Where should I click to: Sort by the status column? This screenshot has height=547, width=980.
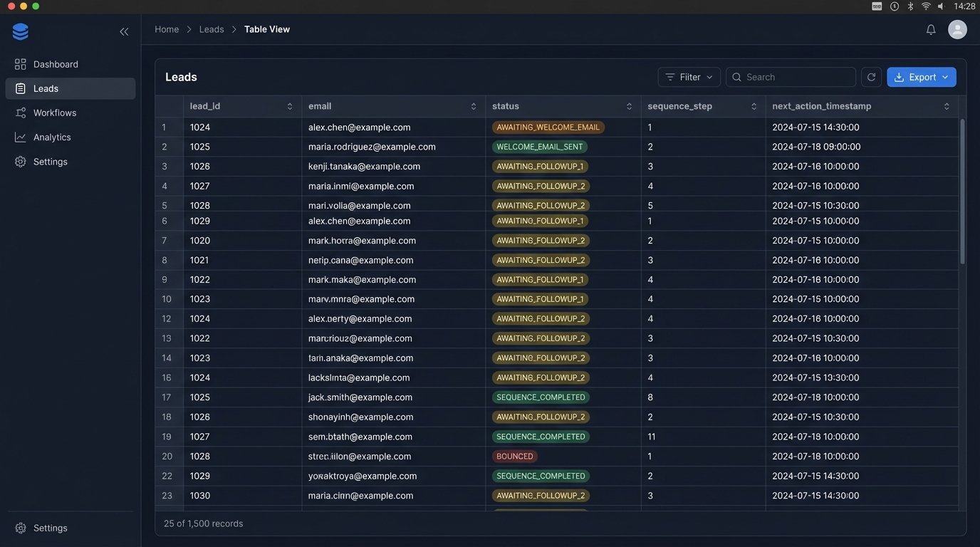(629, 106)
